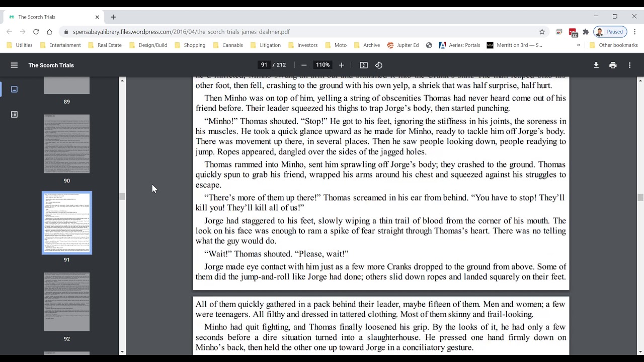Viewport: 644px width, 362px height.
Task: Open the Jupiter Ed bookmark
Action: coord(403,45)
